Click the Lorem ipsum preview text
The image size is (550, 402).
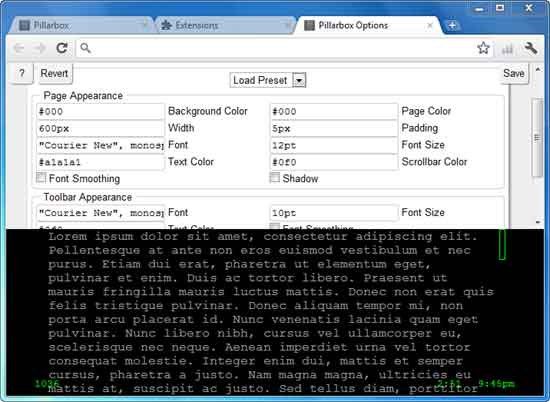pyautogui.click(x=270, y=312)
